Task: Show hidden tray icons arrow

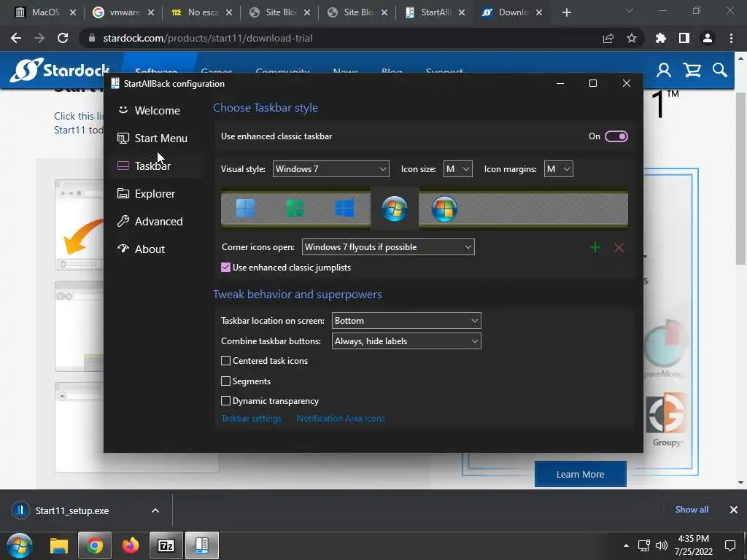Action: click(626, 545)
